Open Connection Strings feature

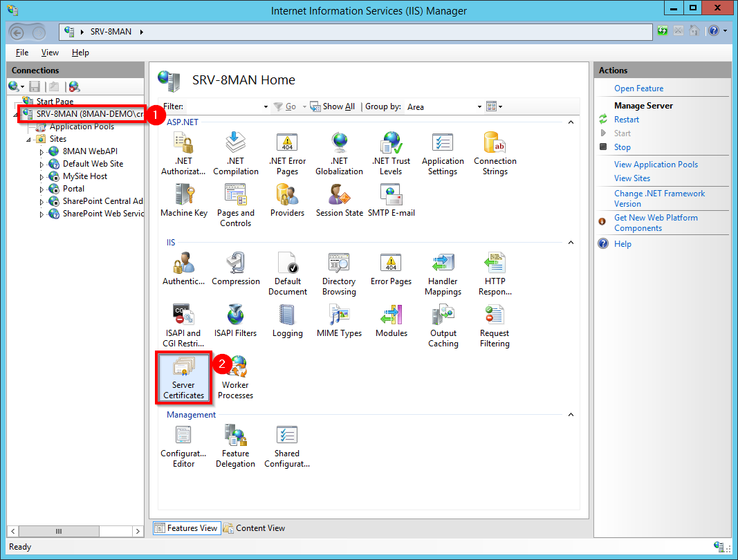click(x=495, y=153)
